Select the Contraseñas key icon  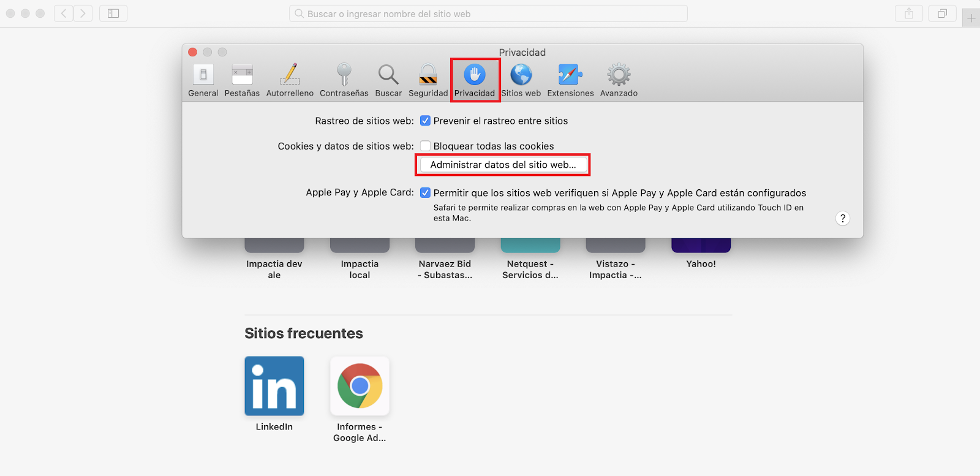[x=344, y=80]
